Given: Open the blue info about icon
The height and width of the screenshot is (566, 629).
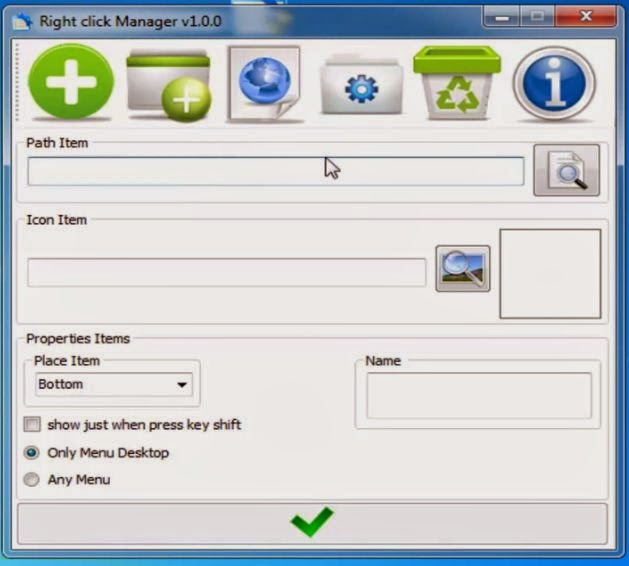Looking at the screenshot, I should [554, 83].
